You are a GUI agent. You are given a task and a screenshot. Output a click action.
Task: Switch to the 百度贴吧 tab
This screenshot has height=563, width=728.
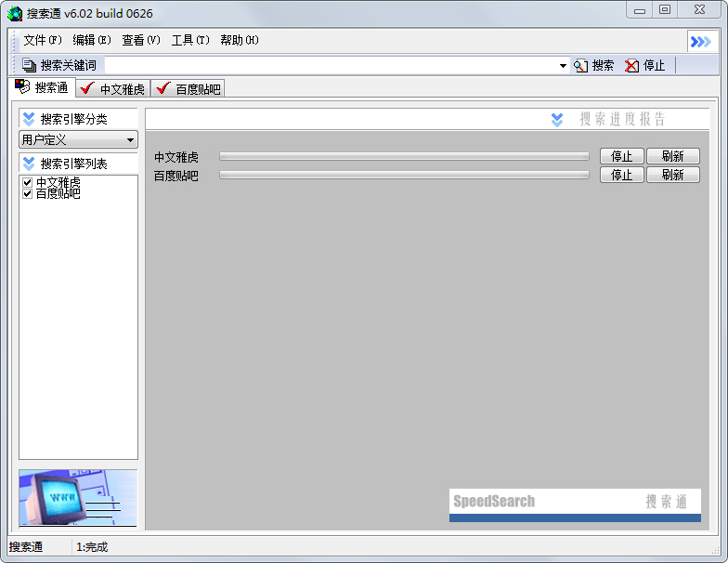click(188, 88)
